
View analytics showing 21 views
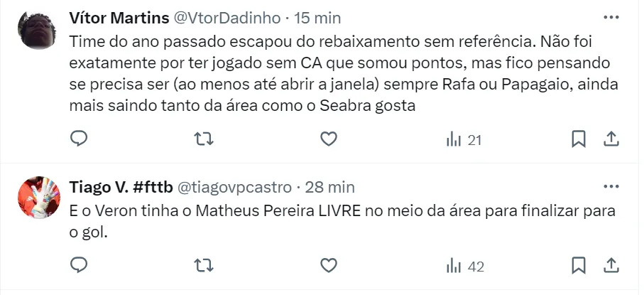pyautogui.click(x=464, y=140)
